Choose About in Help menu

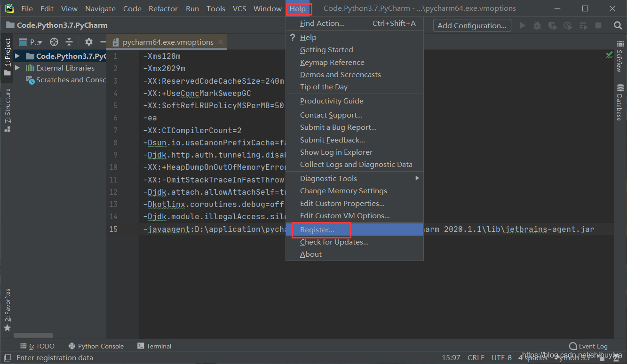355,254
